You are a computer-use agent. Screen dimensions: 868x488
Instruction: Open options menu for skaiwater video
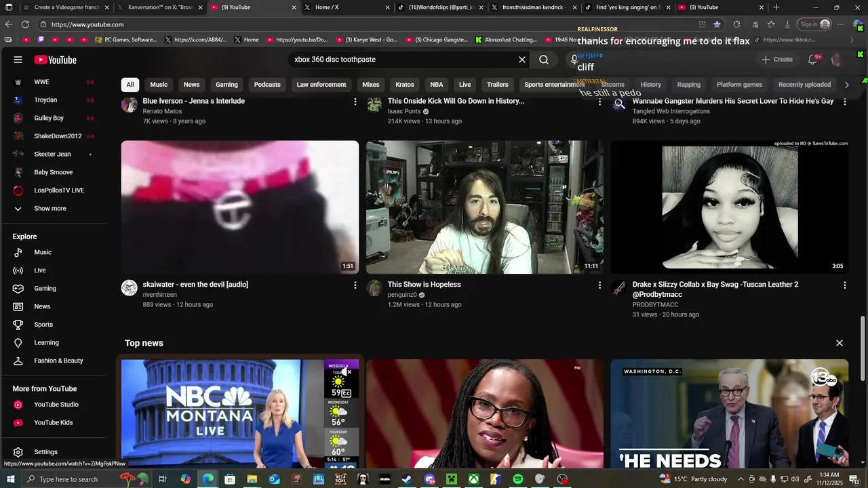point(355,285)
